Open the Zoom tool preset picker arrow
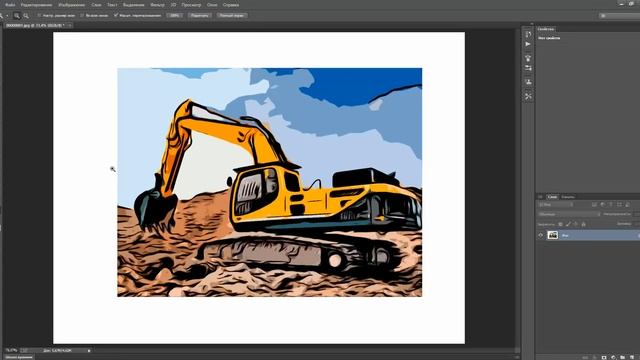 click(7, 16)
